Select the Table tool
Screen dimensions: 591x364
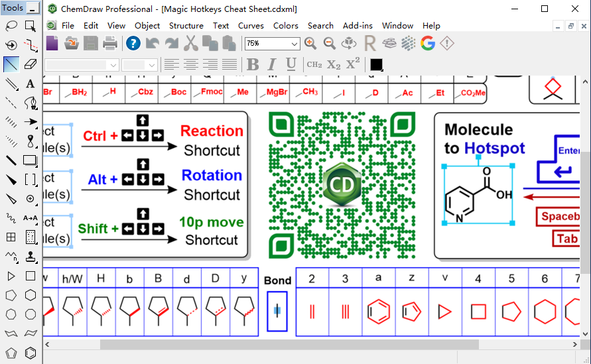coord(11,237)
